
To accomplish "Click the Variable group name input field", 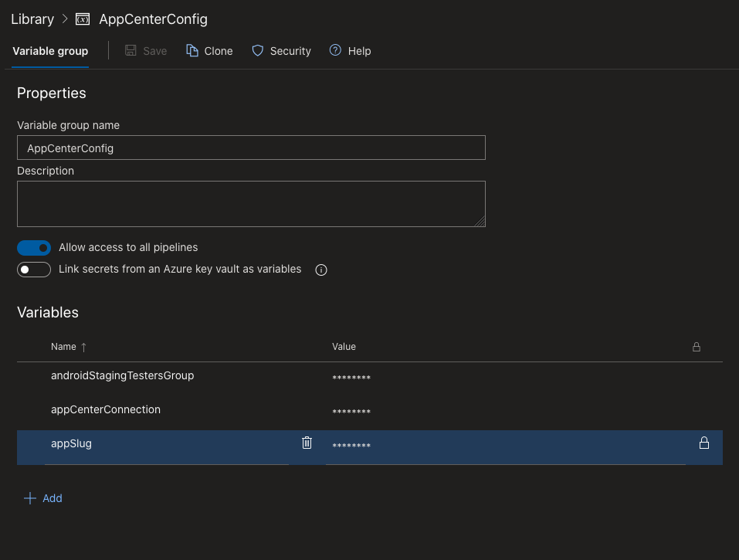I will [x=251, y=148].
